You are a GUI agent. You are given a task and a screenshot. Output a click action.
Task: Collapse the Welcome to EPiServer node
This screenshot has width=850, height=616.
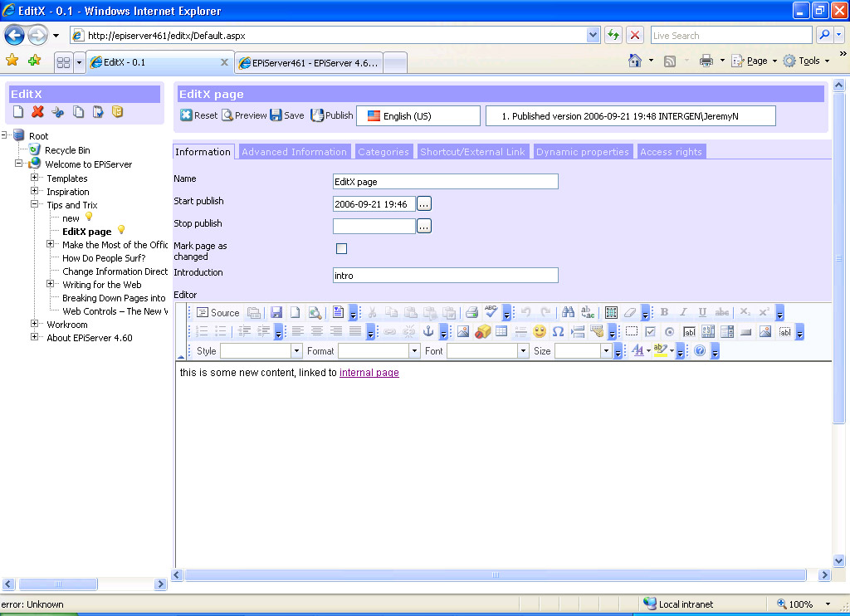click(x=18, y=164)
